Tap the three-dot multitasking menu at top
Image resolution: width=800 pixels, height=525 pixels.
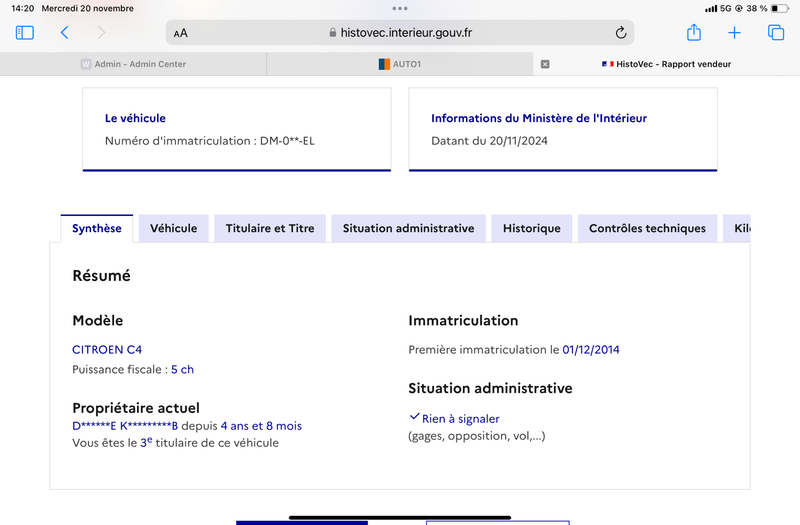pos(400,8)
